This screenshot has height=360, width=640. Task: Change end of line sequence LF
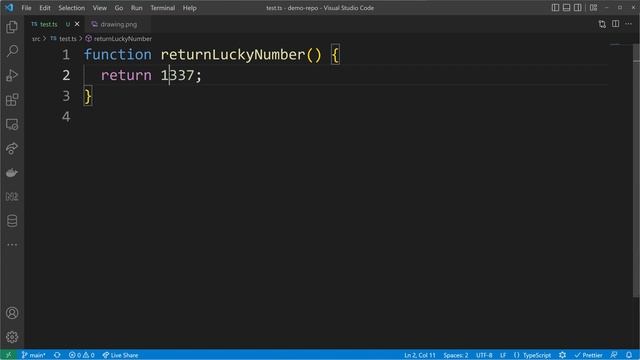[503, 355]
